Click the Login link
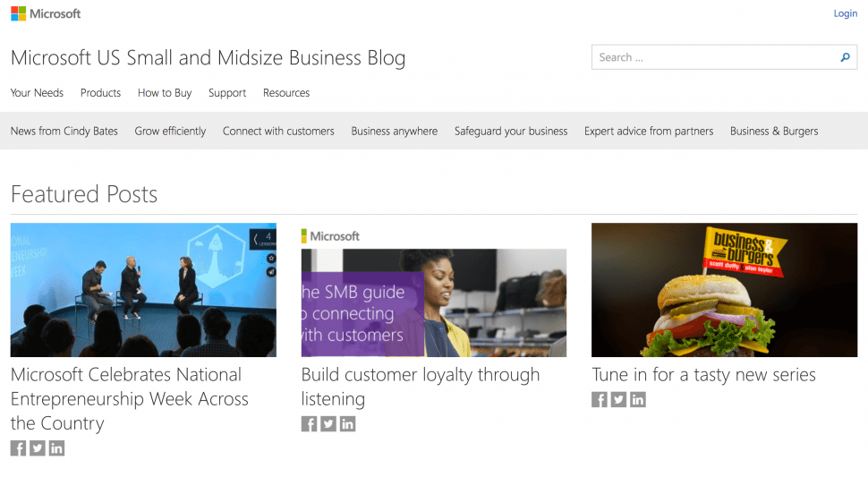The width and height of the screenshot is (868, 494). pos(846,13)
